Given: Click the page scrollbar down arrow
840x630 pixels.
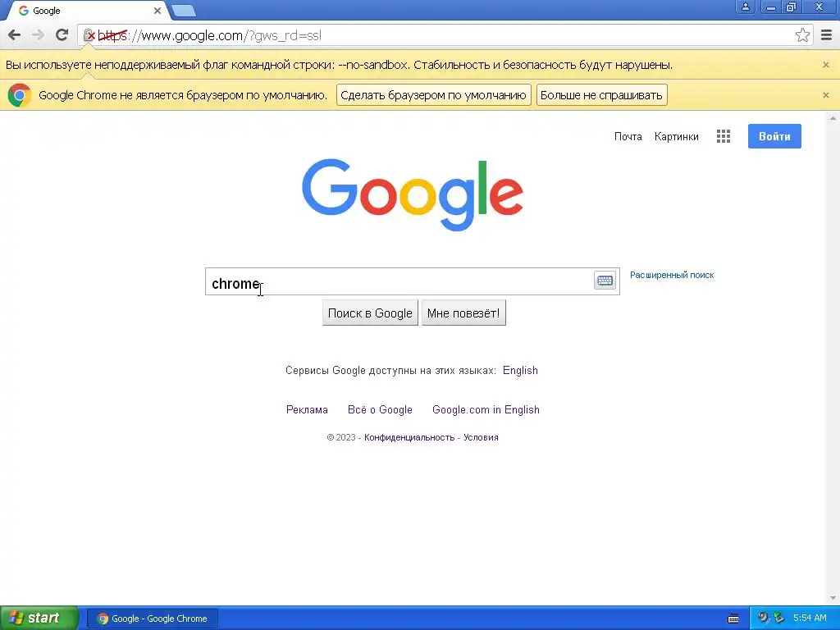Looking at the screenshot, I should [x=833, y=598].
